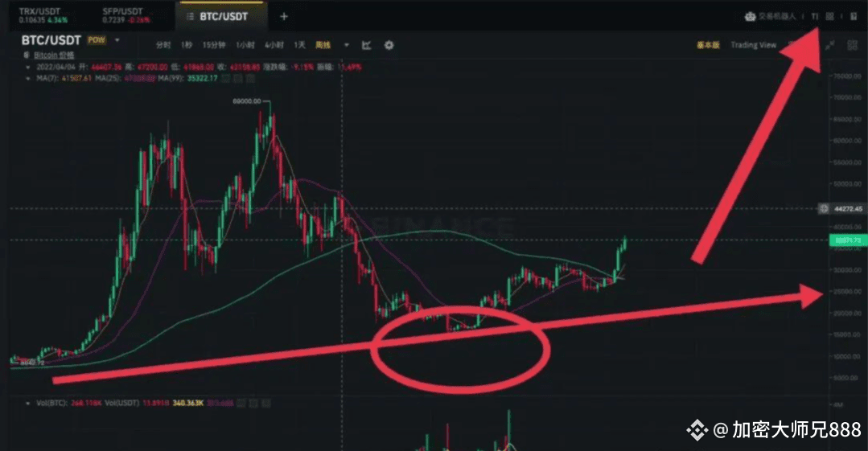
Task: Expand the chart to fullscreen
Action: [829, 45]
